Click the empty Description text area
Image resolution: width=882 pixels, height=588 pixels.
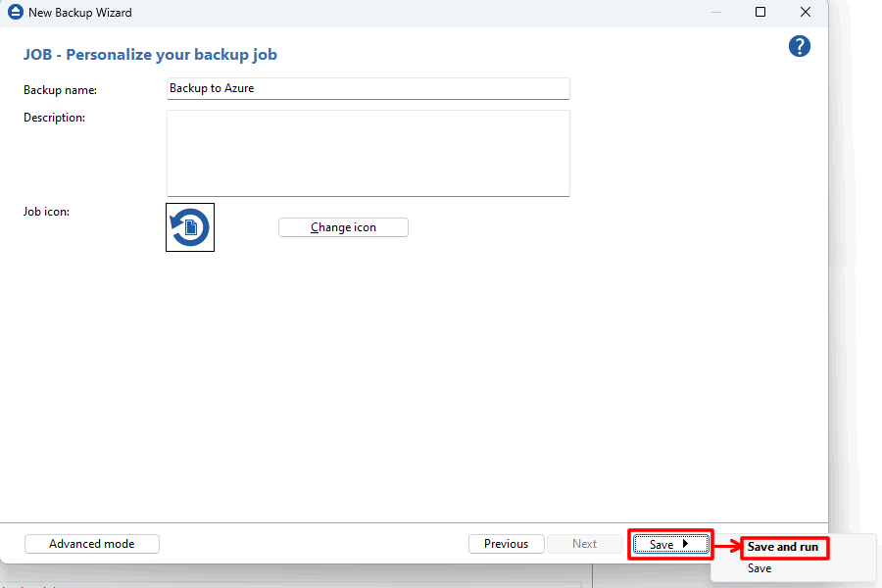point(367,153)
